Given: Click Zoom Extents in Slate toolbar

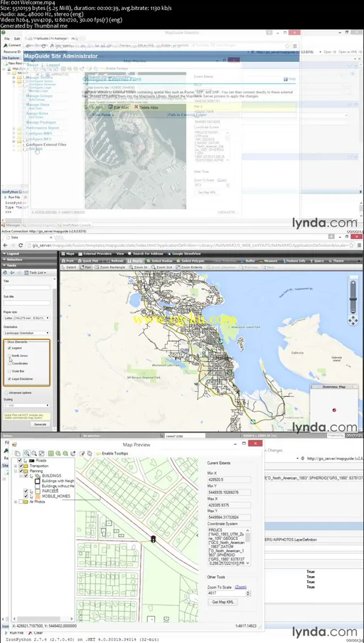Looking at the screenshot, I should (x=189, y=267).
